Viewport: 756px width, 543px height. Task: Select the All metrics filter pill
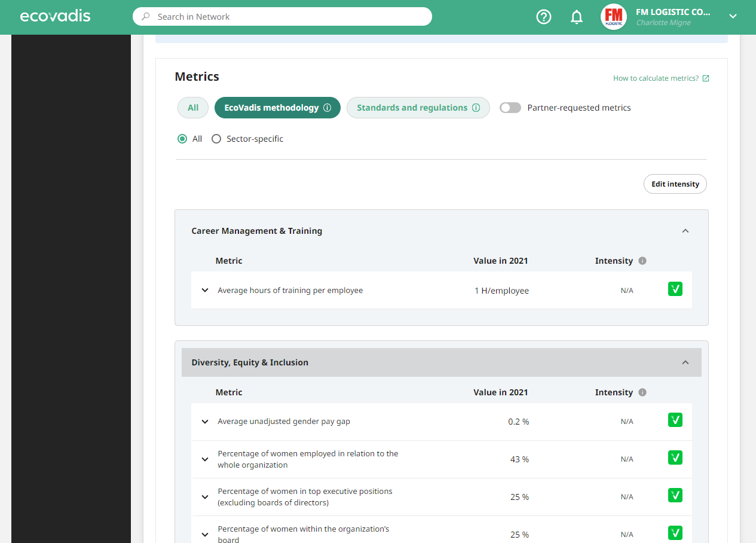pos(193,108)
